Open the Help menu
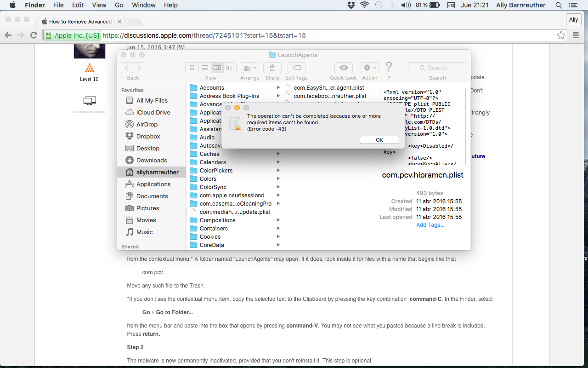The height and width of the screenshot is (368, 588). pyautogui.click(x=171, y=5)
